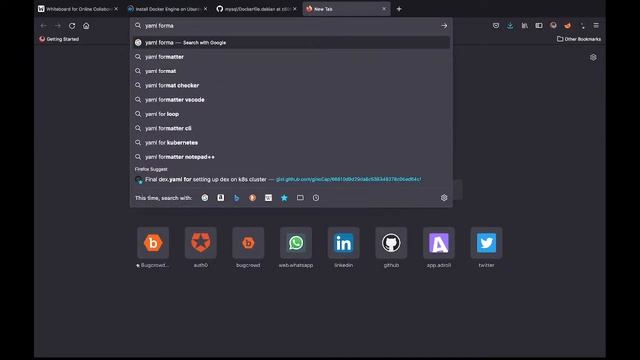Open the unpinned bugcrowd shortcut tile
640x360 pixels.
point(248,243)
